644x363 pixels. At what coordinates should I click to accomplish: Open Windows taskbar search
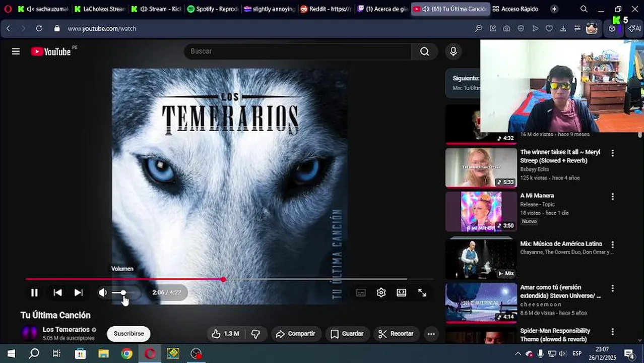pos(34,353)
